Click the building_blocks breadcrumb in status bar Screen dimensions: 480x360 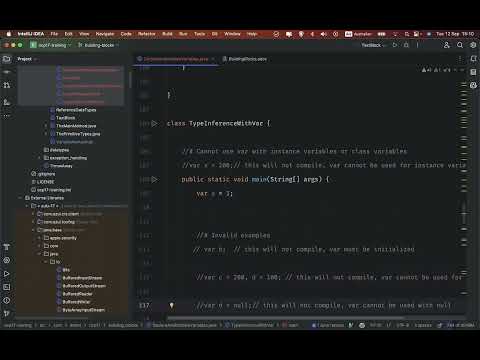coord(122,325)
